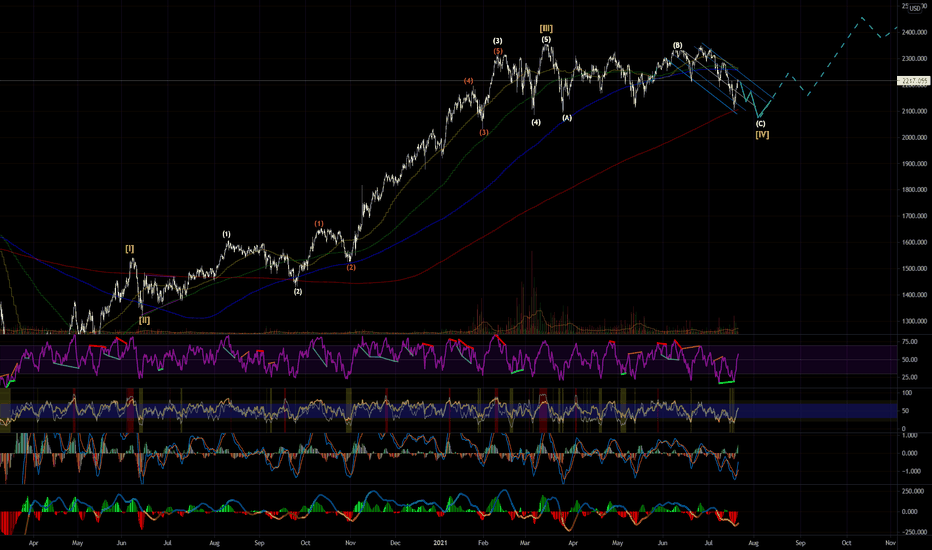Select the orange (5) wave label
Image resolution: width=932 pixels, height=550 pixels.
[x=498, y=51]
